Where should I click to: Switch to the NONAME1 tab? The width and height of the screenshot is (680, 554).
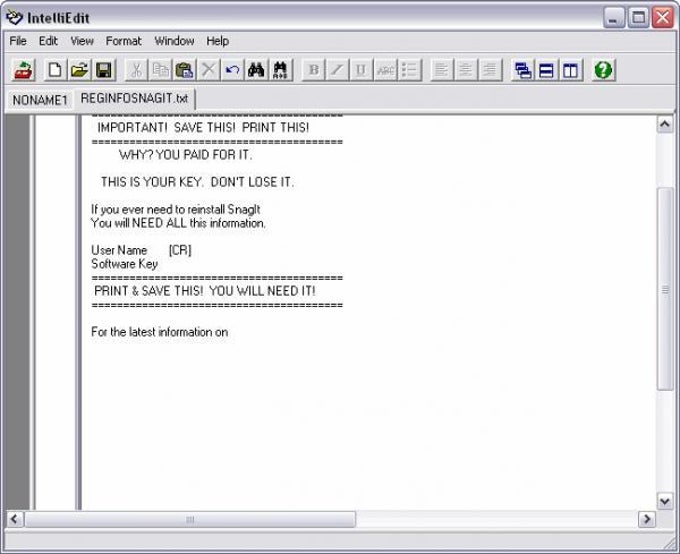point(40,100)
